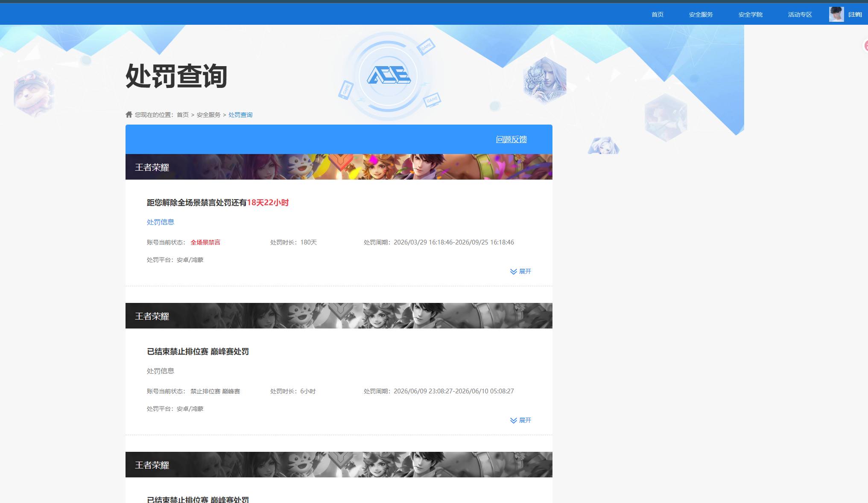Click the 处罚查询 page title

[176, 76]
